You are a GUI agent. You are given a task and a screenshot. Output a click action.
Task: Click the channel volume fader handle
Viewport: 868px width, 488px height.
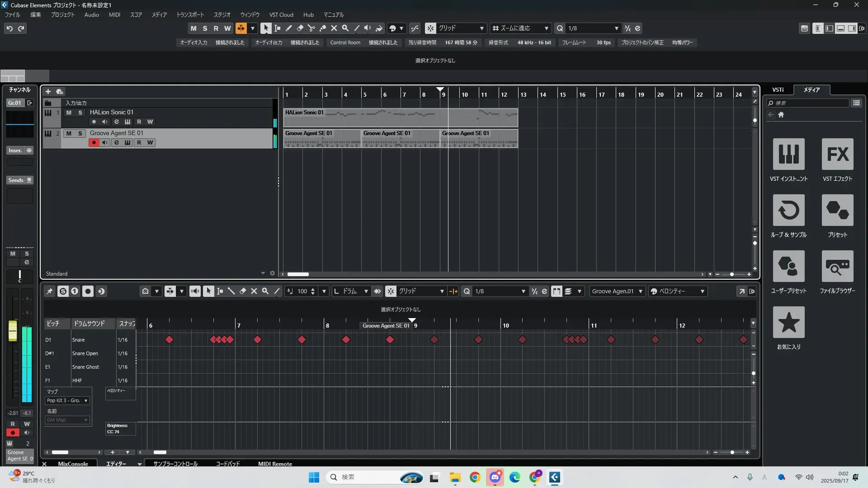coord(13,330)
